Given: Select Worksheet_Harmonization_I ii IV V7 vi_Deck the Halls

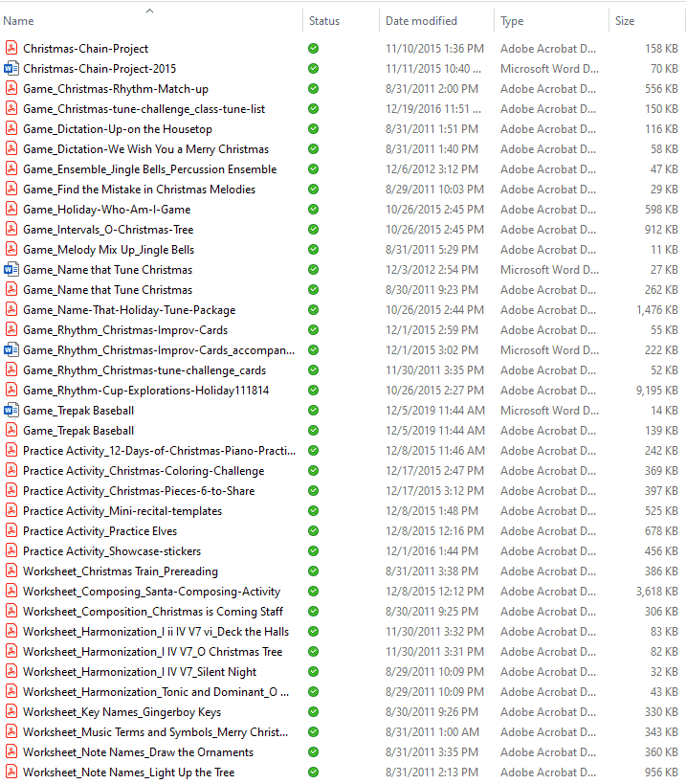Looking at the screenshot, I should point(156,632).
